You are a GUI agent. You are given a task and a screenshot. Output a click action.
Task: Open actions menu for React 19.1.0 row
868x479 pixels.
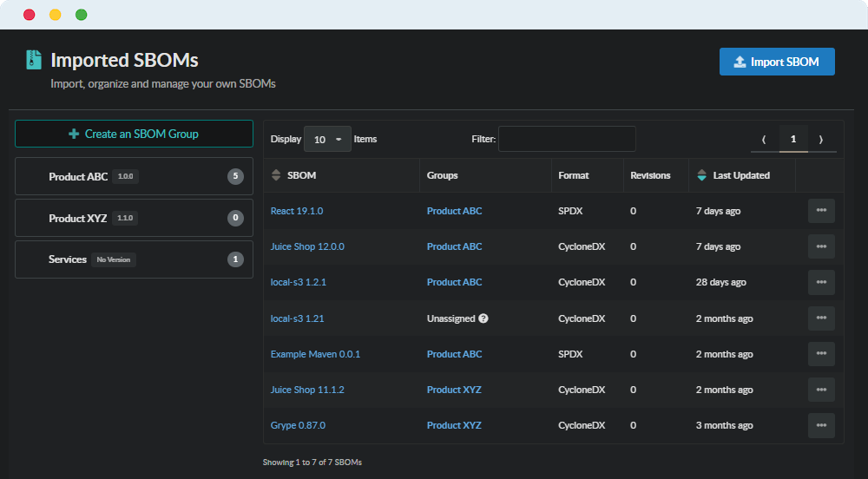click(821, 211)
